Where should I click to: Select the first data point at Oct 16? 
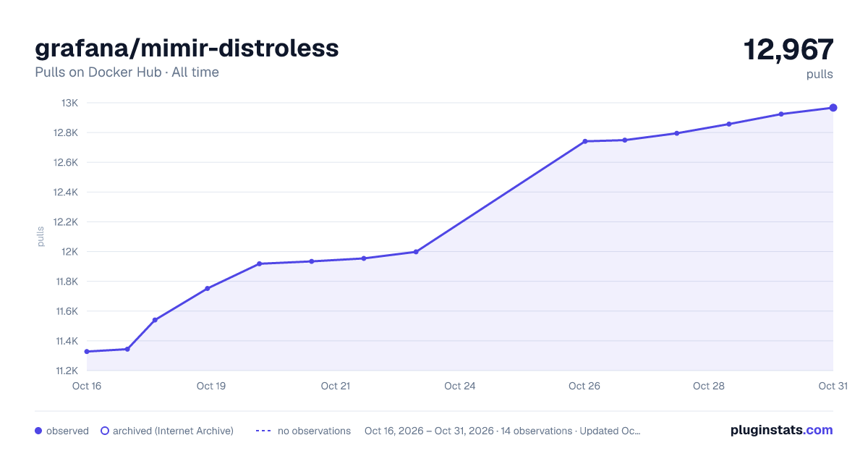87,352
